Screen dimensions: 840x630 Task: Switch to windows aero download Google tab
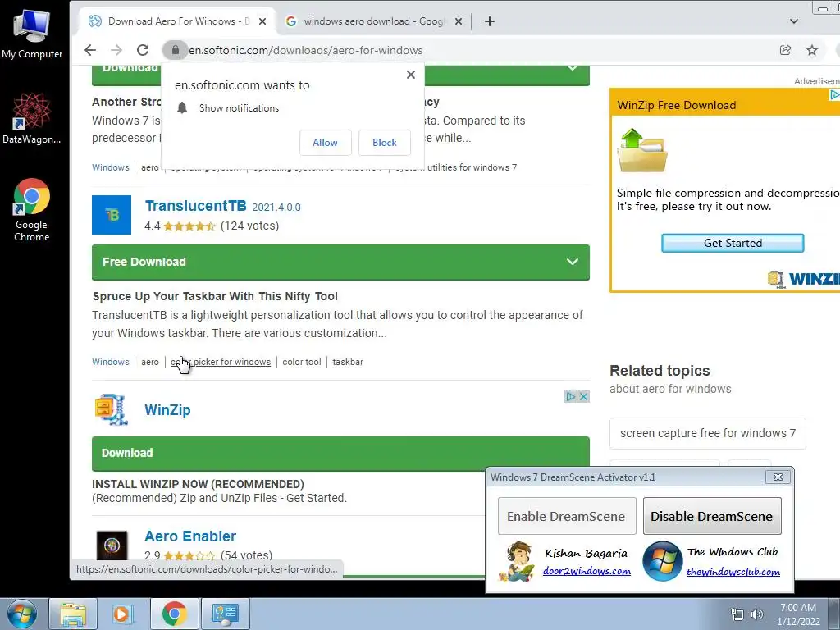point(374,21)
